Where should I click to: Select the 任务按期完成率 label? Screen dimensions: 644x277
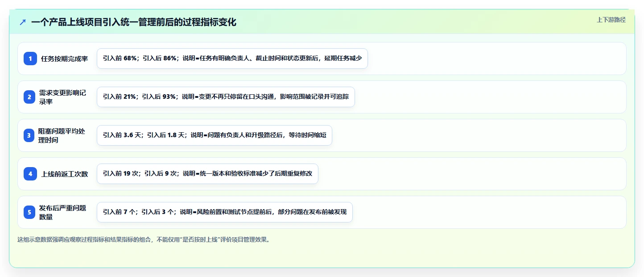pos(64,59)
